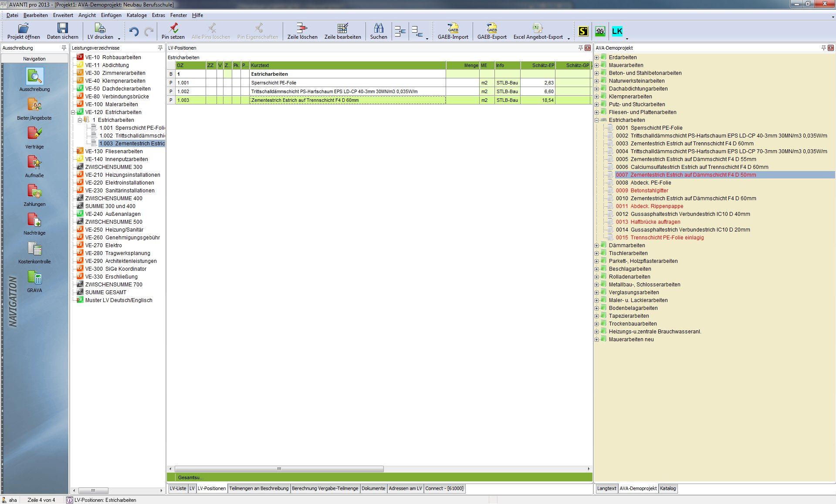This screenshot has height=504, width=836.
Task: Open search with the Suchen binoculars
Action: pos(379,31)
